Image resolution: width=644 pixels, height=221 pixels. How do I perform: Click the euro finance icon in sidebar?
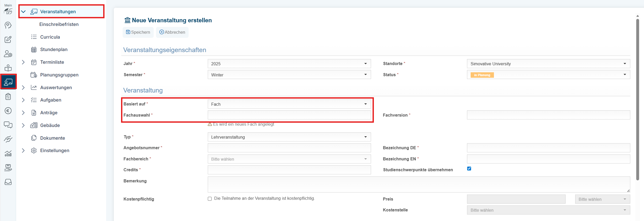point(8,111)
